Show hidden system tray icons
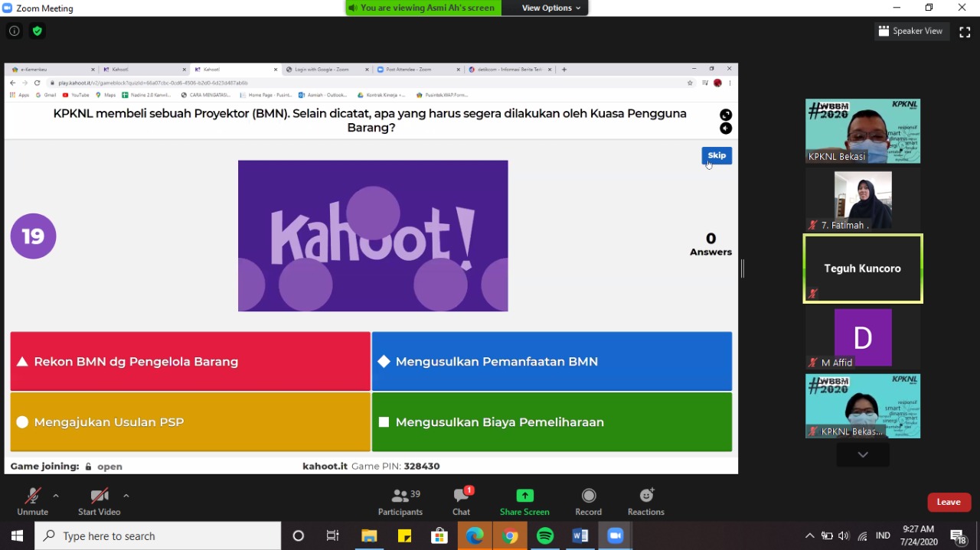This screenshot has width=980, height=550. pos(809,535)
